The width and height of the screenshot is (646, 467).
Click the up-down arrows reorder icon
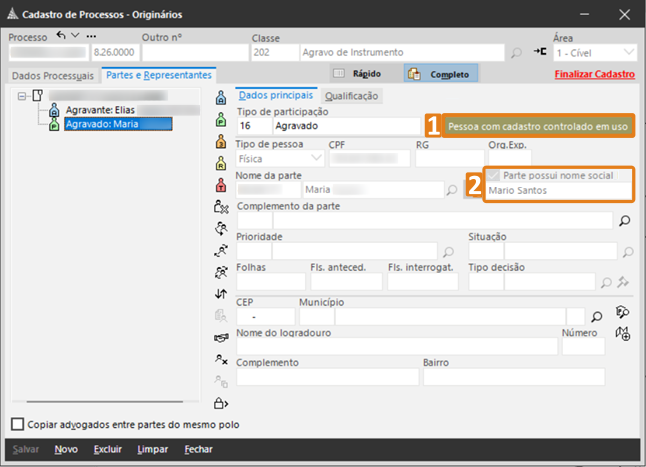click(222, 294)
